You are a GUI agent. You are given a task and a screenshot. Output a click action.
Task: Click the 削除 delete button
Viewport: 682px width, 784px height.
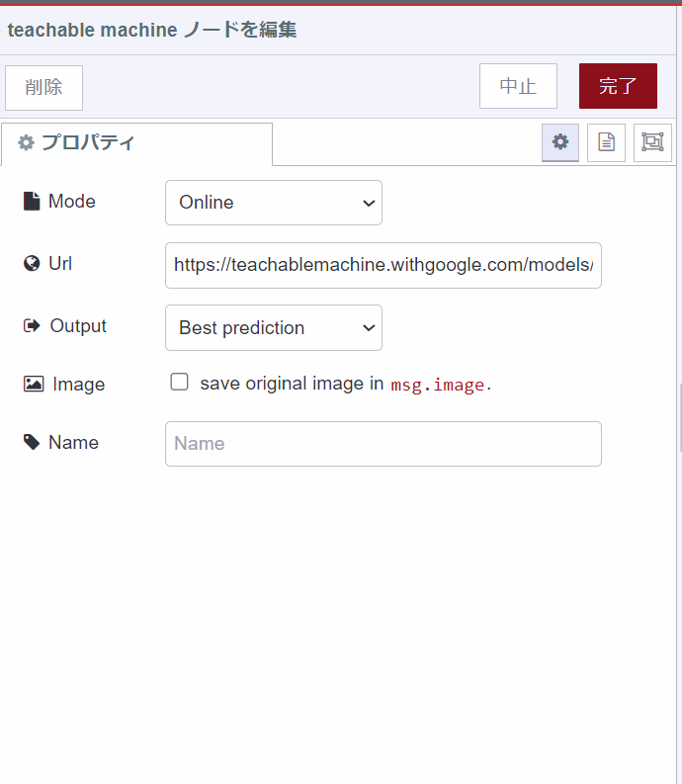44,88
